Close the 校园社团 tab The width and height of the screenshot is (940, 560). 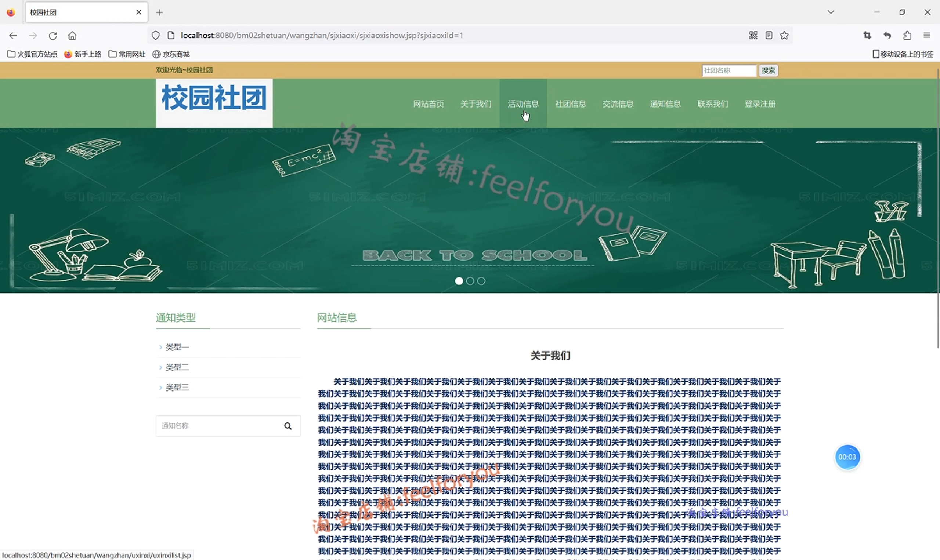pos(138,12)
